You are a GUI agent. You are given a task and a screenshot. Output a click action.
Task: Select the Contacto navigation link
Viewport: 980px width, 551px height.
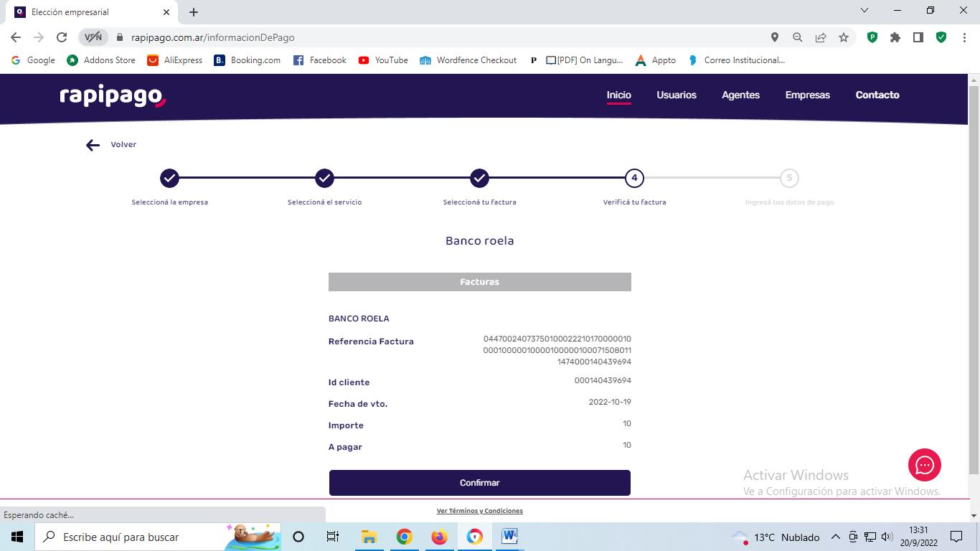pos(877,95)
